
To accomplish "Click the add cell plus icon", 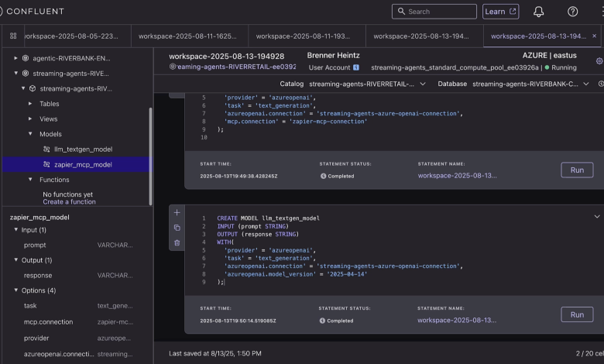I will (177, 213).
